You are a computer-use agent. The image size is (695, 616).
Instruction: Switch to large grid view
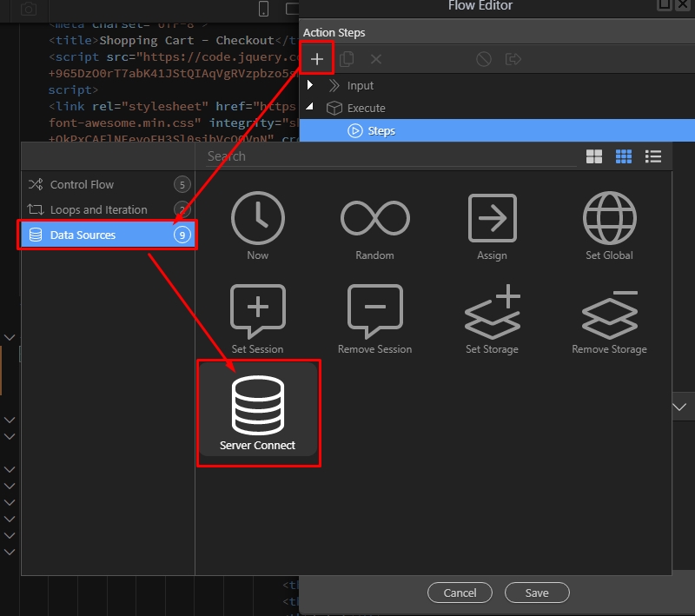[594, 156]
